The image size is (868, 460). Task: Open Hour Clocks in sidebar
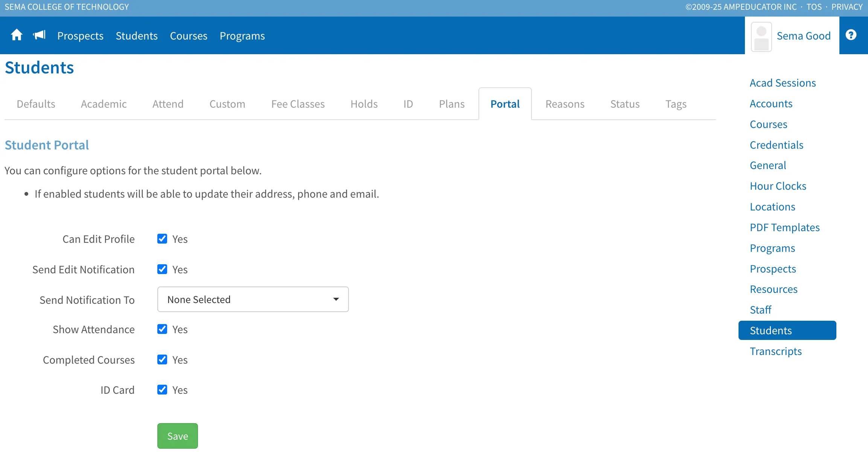pos(778,186)
